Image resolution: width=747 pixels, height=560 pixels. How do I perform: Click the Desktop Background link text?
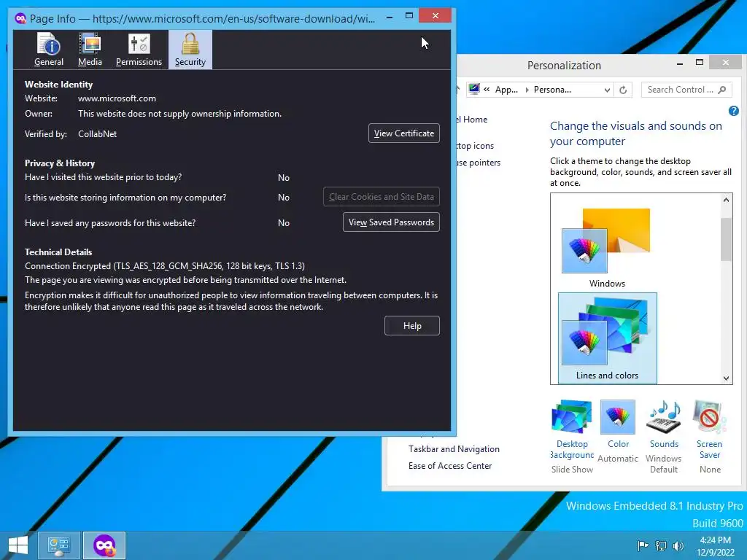point(572,449)
